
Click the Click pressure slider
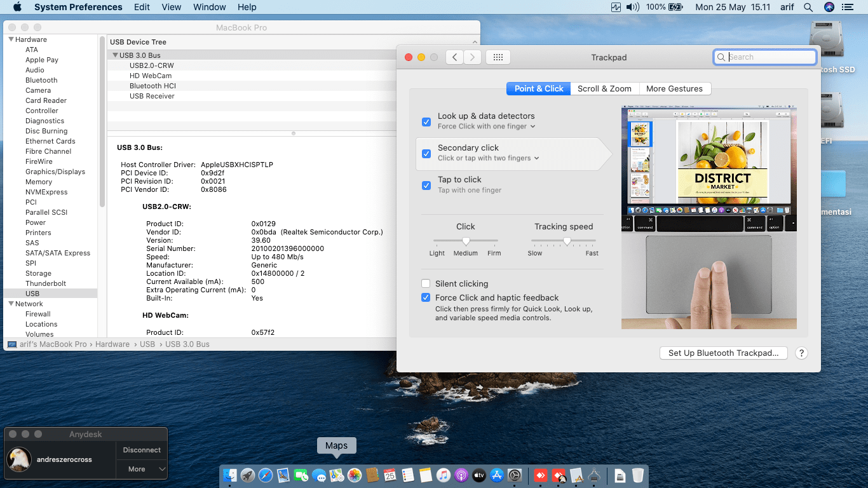pyautogui.click(x=466, y=241)
